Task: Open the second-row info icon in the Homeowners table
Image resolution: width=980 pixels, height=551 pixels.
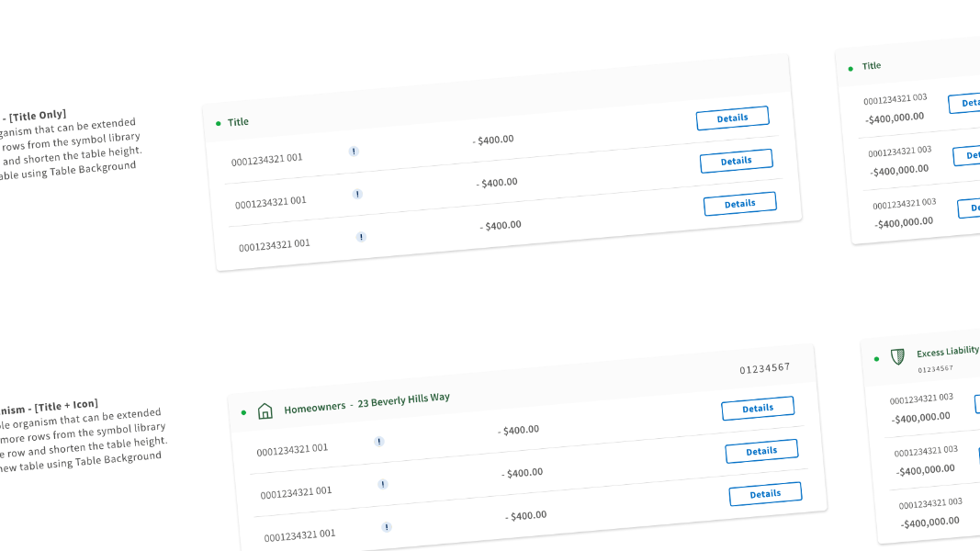Action: [x=383, y=484]
